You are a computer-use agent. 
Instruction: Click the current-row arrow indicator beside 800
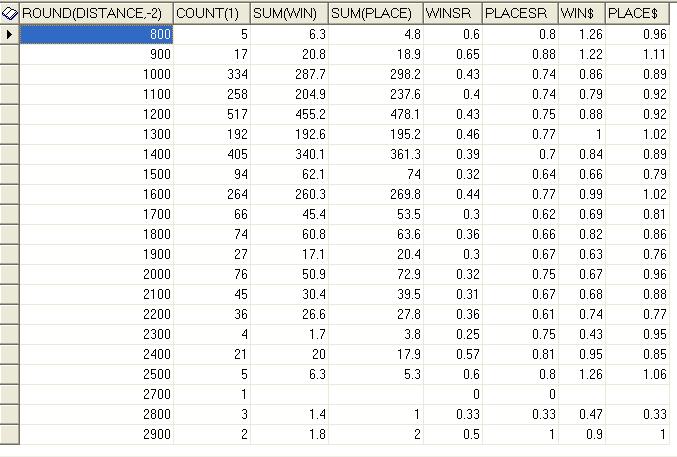coord(10,34)
